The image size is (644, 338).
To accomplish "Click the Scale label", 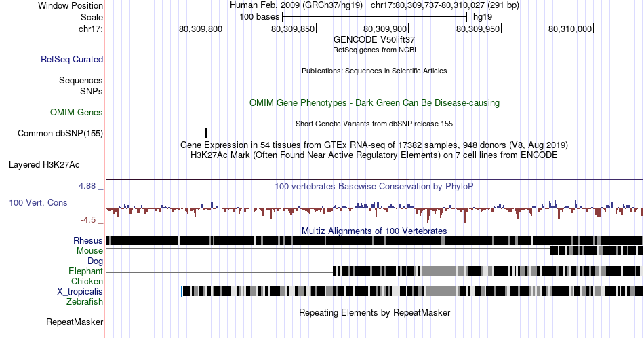I will click(x=92, y=17).
